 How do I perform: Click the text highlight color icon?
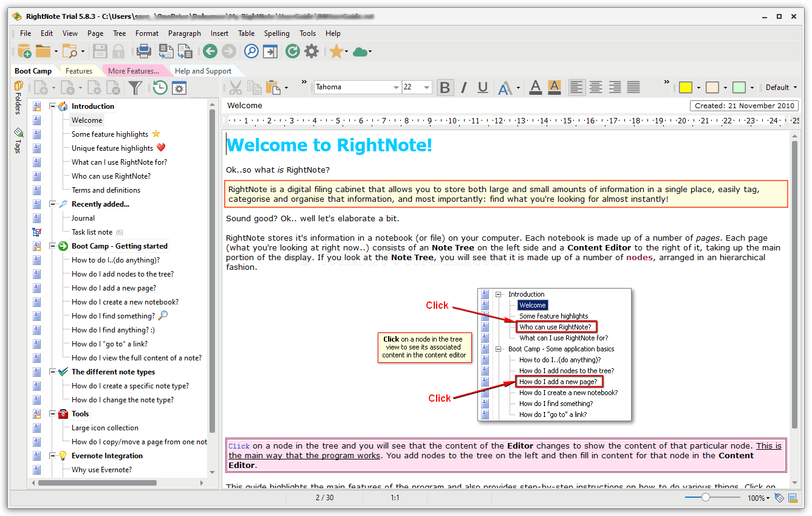pyautogui.click(x=554, y=88)
